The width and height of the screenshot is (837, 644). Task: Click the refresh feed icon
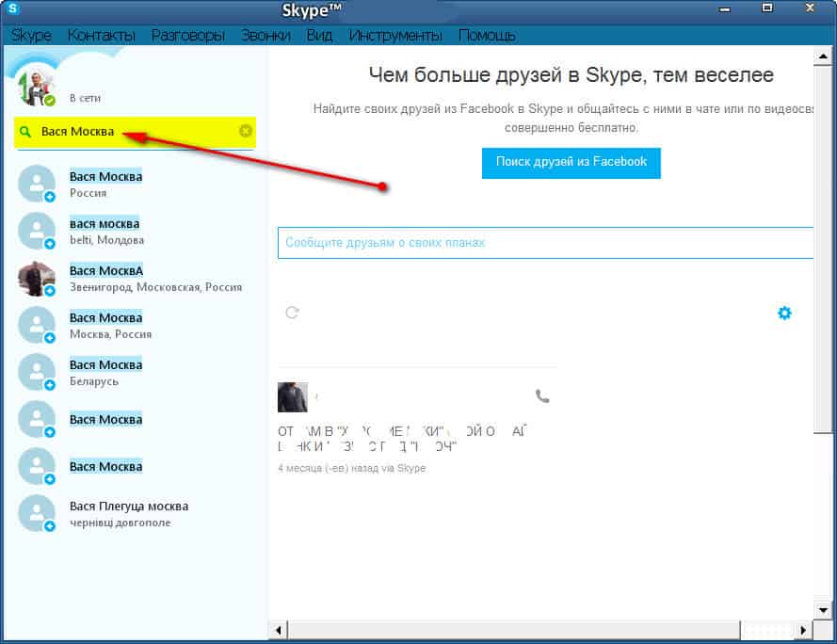pos(292,313)
